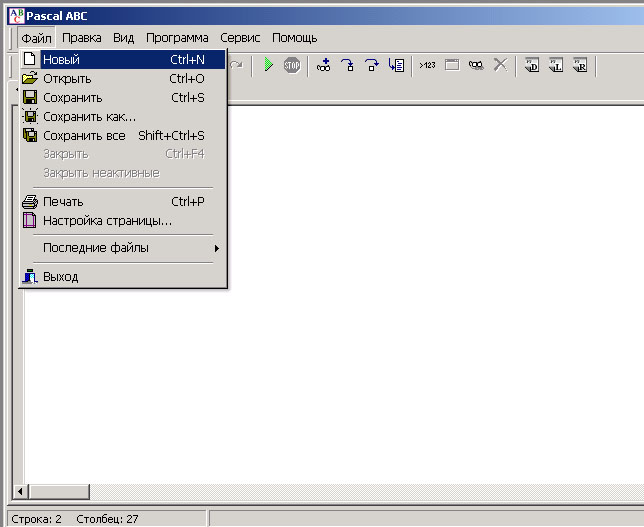The image size is (644, 527).
Task: Click the plain glasses toolbar icon
Action: (476, 65)
